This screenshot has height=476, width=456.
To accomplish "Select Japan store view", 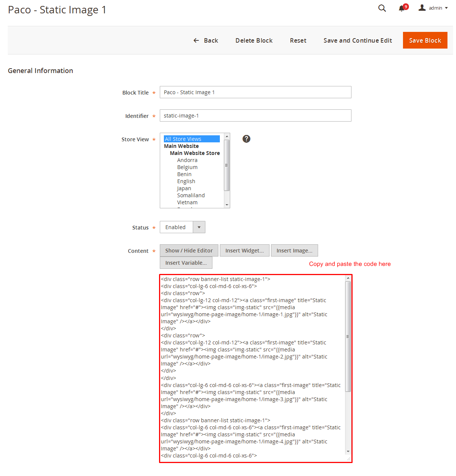I will click(184, 188).
